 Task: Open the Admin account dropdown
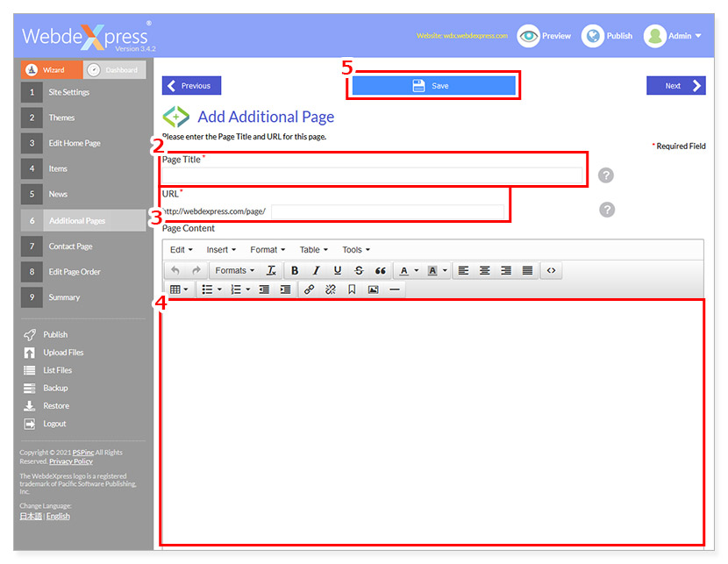click(674, 36)
